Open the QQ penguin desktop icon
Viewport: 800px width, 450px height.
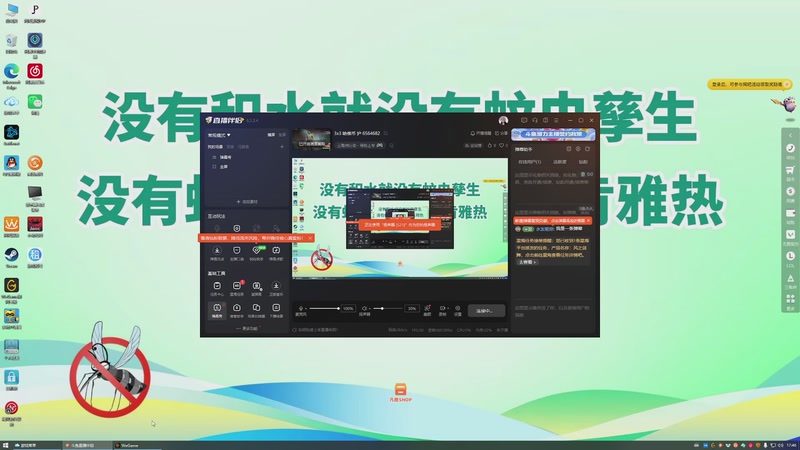[11, 166]
